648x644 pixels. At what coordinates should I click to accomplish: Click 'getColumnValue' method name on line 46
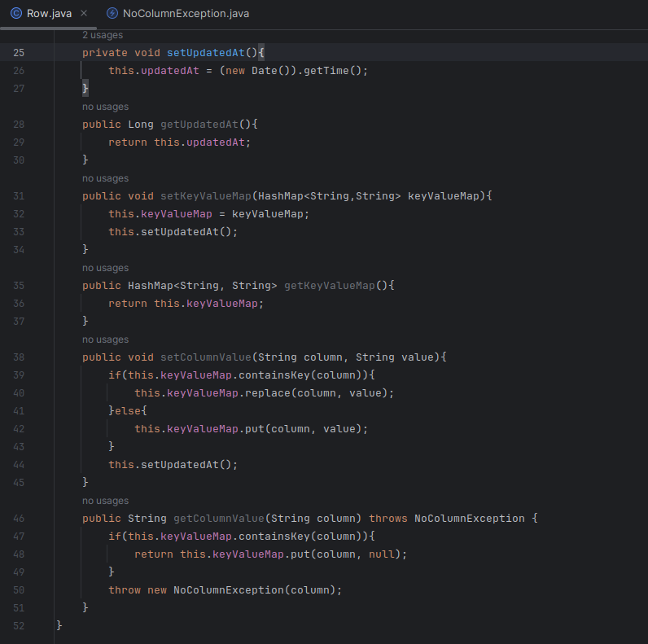click(x=219, y=519)
